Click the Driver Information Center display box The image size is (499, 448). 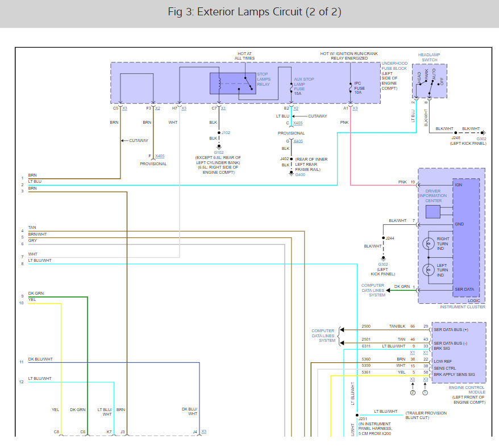433,212
